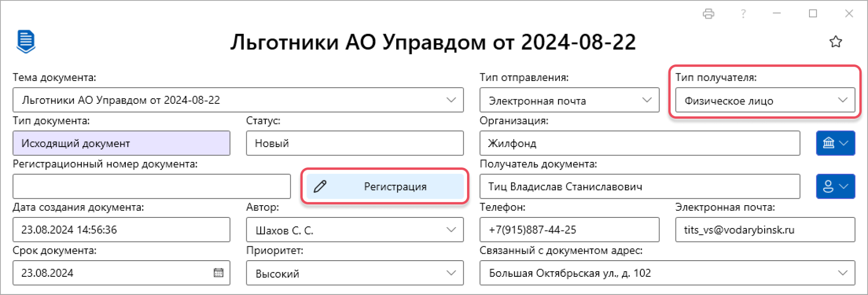Screen dimensions: 868x295
Task: Expand the Тип получателя combo box
Action: pos(765,100)
